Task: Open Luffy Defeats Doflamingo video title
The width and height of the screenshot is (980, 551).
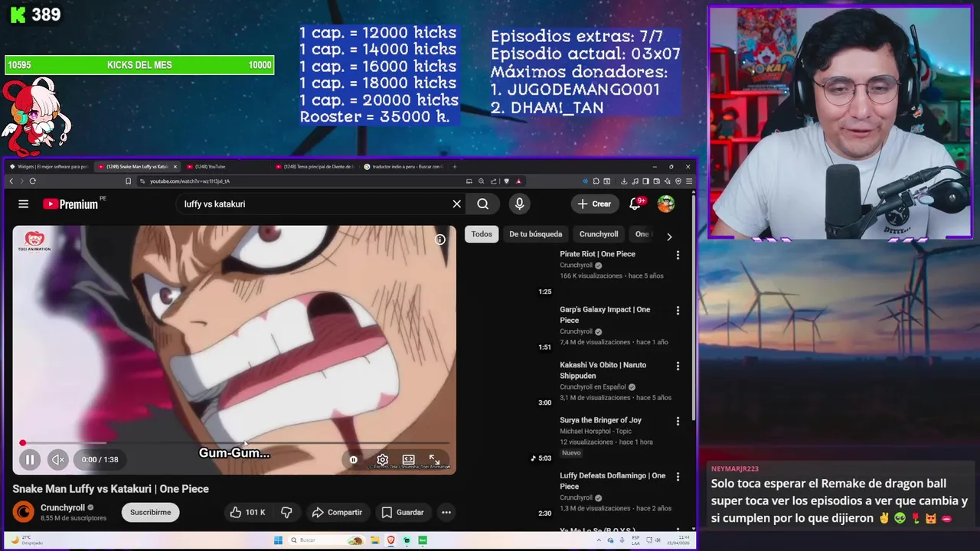Action: [x=612, y=481]
